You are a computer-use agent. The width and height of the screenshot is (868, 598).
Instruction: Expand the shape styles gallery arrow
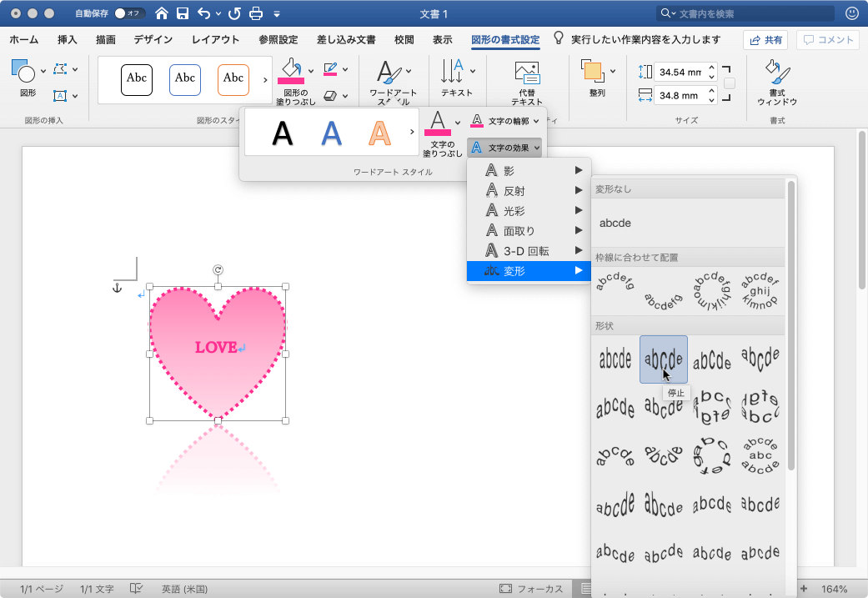265,80
